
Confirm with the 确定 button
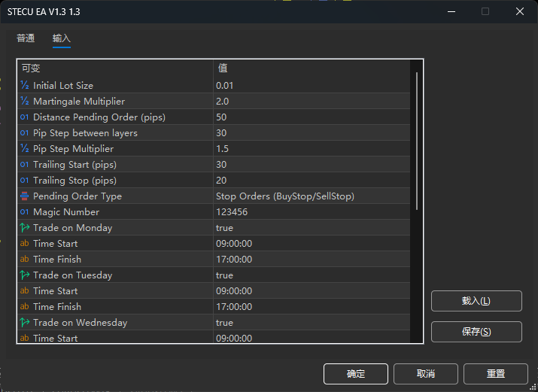click(x=356, y=374)
